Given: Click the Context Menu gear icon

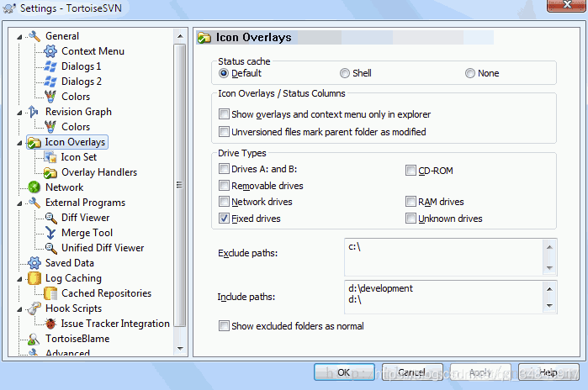Looking at the screenshot, I should click(50, 51).
